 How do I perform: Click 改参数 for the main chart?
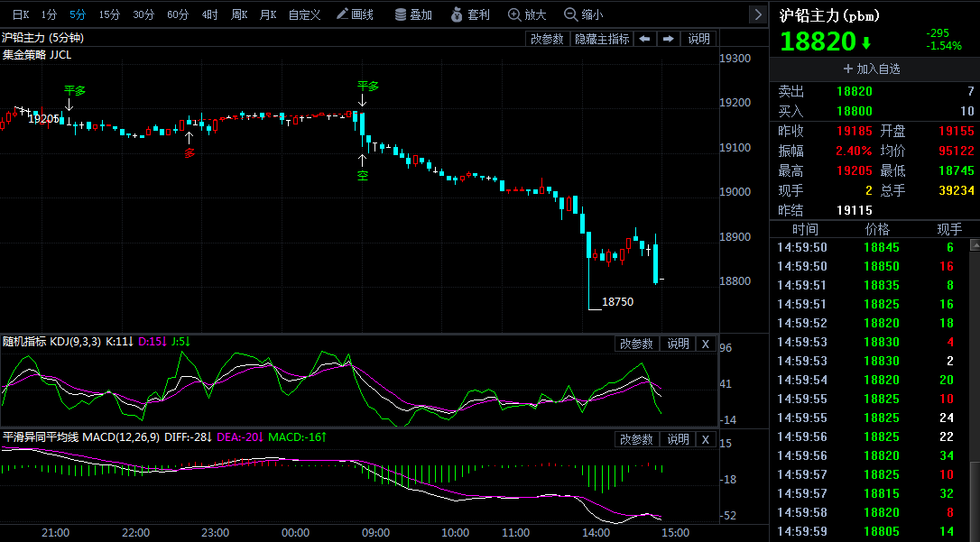[547, 39]
